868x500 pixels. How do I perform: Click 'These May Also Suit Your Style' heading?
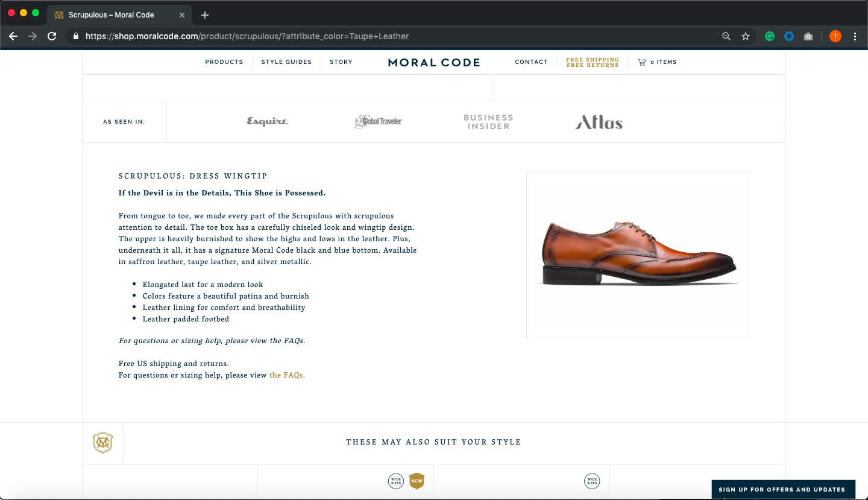[x=433, y=442]
